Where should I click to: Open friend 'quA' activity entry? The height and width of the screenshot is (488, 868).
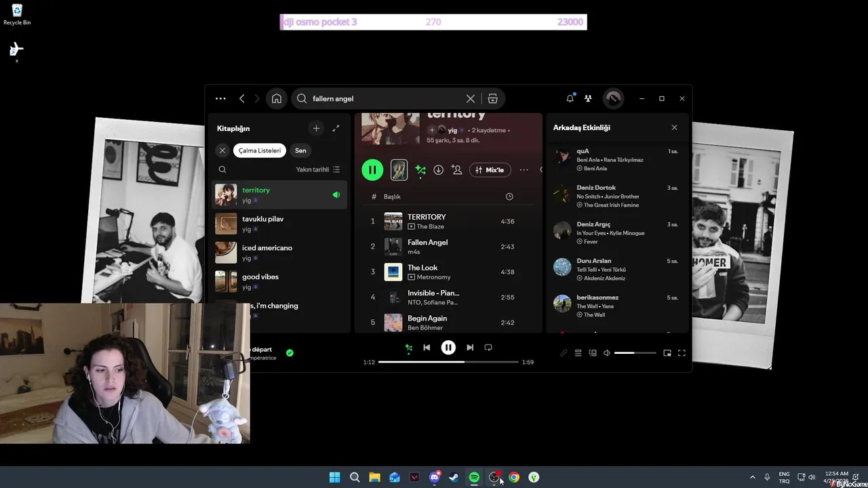coord(616,159)
